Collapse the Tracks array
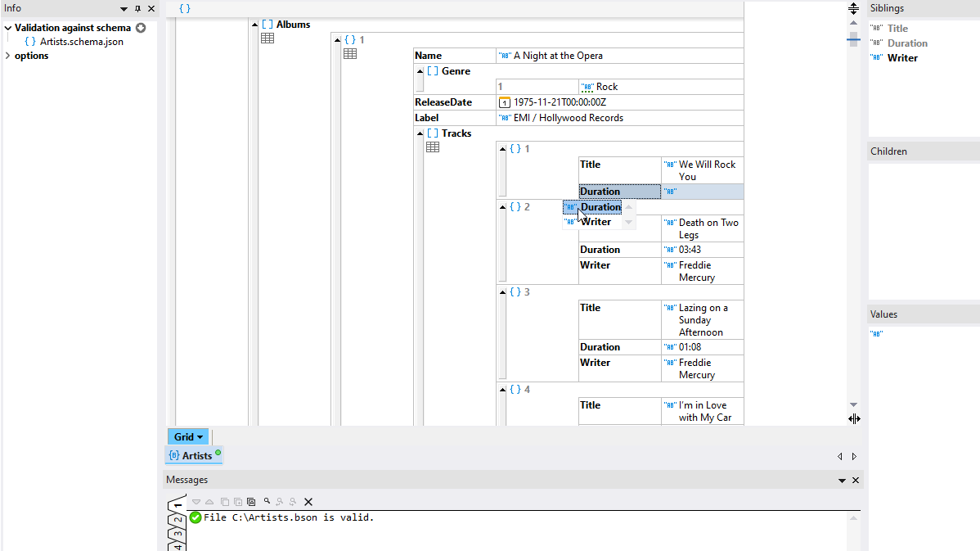The height and width of the screenshot is (551, 980). tap(419, 133)
